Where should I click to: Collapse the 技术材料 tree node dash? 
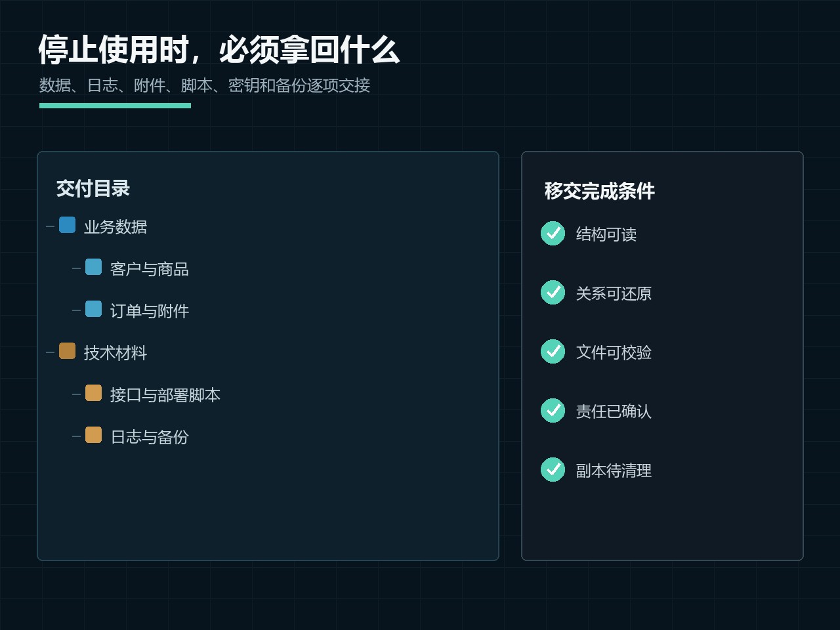tap(50, 352)
